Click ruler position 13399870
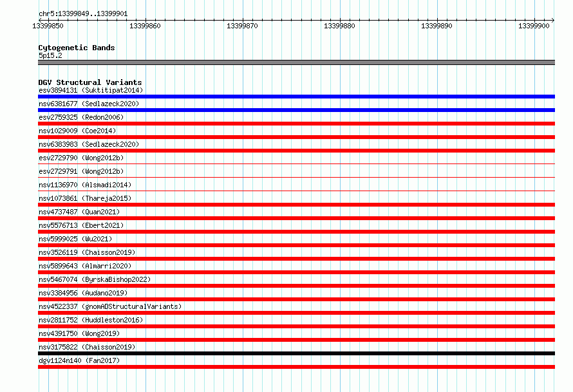Image resolution: width=573 pixels, height=392 pixels. (x=242, y=26)
